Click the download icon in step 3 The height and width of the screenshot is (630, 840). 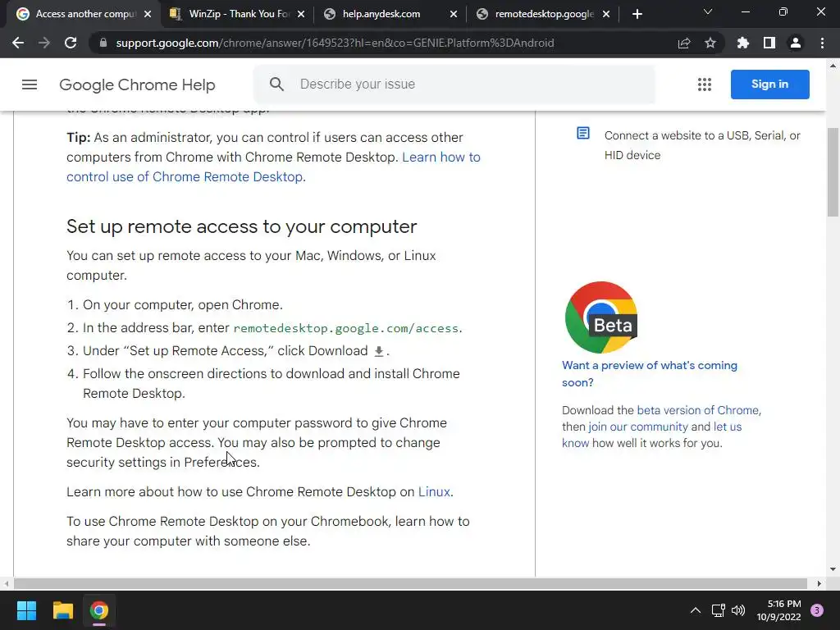click(x=379, y=351)
